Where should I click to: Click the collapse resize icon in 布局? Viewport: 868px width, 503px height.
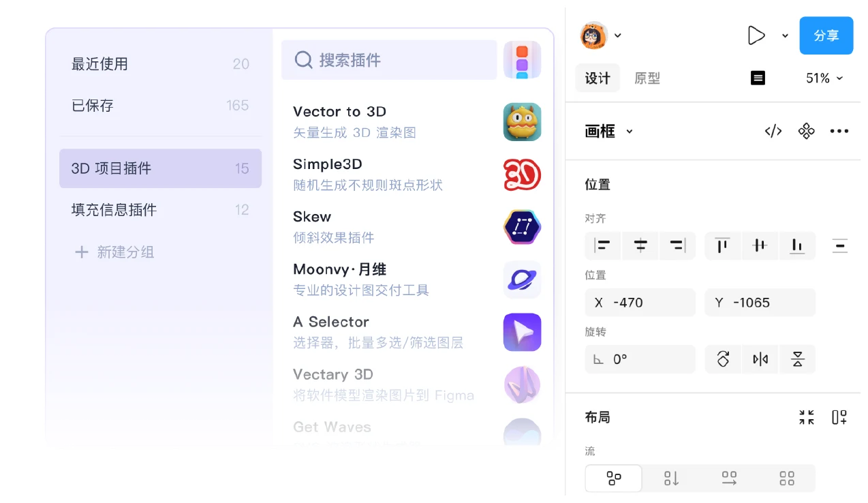click(807, 417)
